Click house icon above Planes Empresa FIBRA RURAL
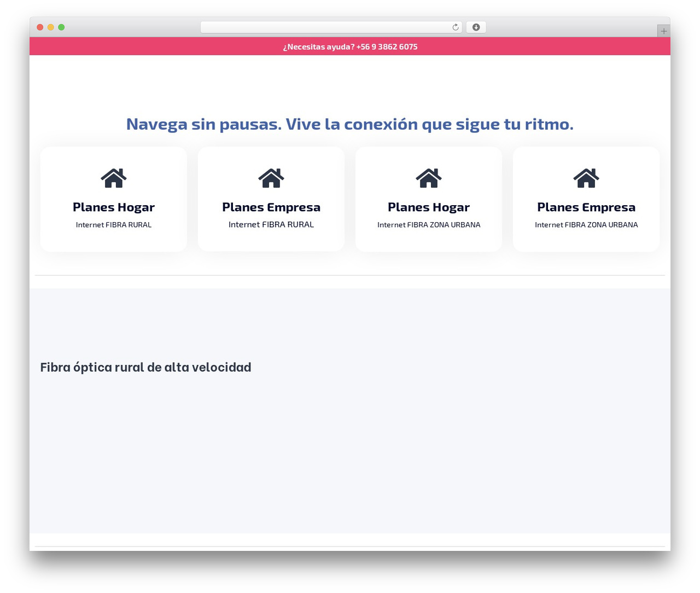The width and height of the screenshot is (700, 593). 271,178
